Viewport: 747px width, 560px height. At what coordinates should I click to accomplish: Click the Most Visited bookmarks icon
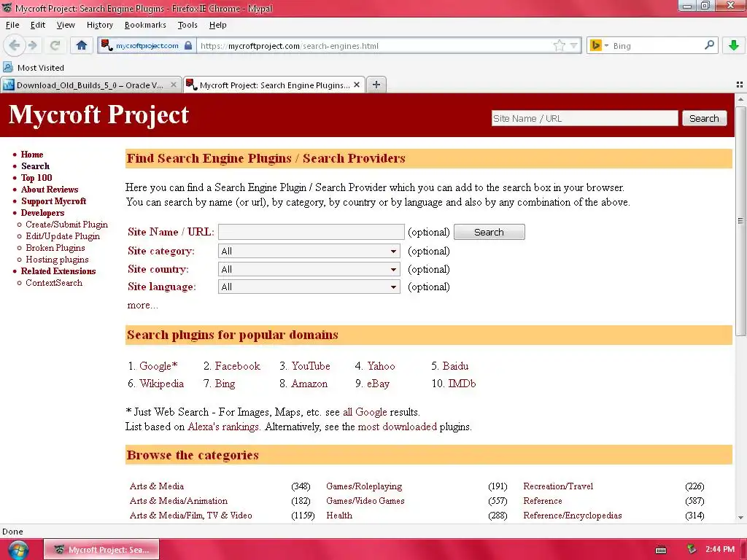tap(8, 68)
